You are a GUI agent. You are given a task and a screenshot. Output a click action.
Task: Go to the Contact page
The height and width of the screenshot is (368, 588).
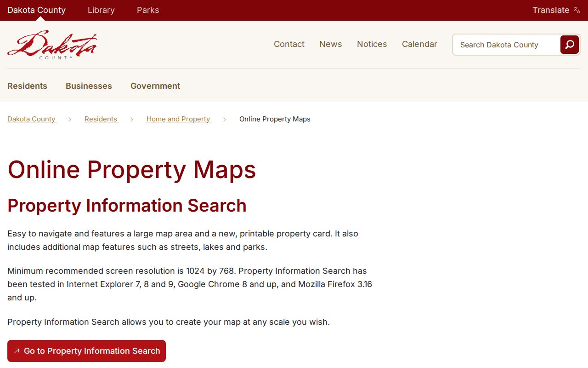coord(289,44)
